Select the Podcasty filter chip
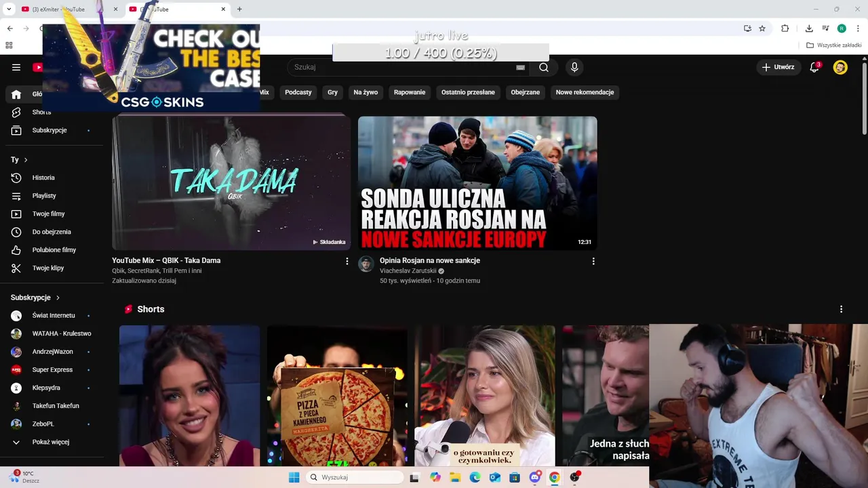The height and width of the screenshot is (488, 868). [298, 92]
